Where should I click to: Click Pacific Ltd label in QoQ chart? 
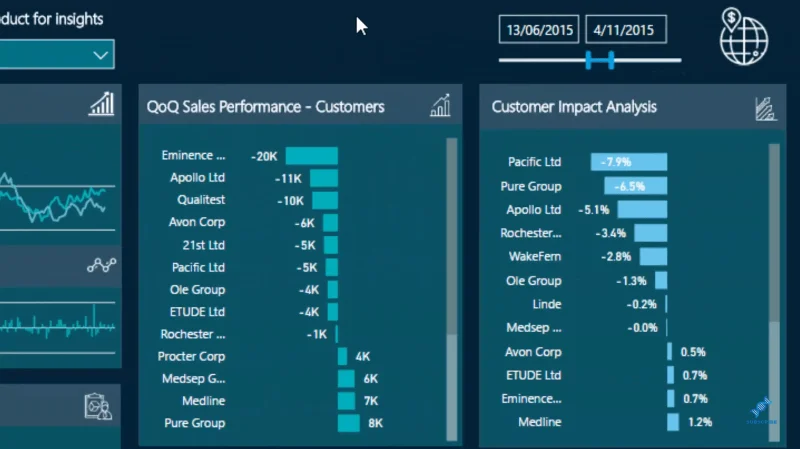click(x=198, y=267)
